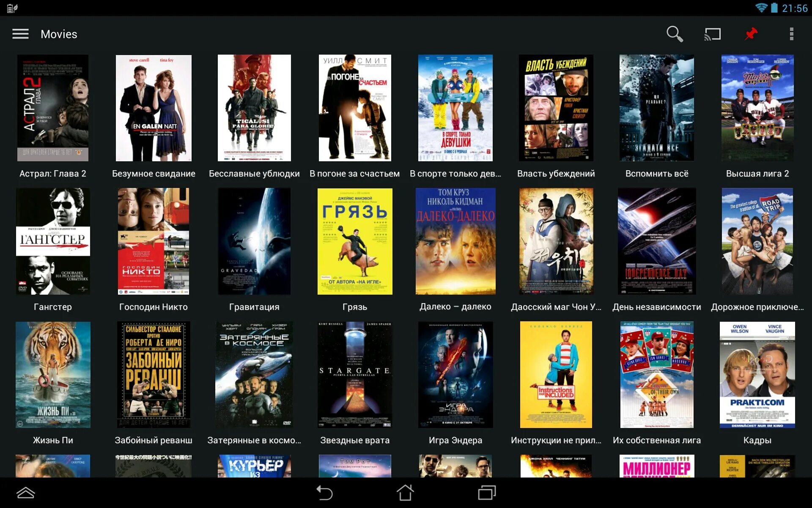Open the partially visible Курьер poster
This screenshot has height=508, width=812.
[254, 466]
